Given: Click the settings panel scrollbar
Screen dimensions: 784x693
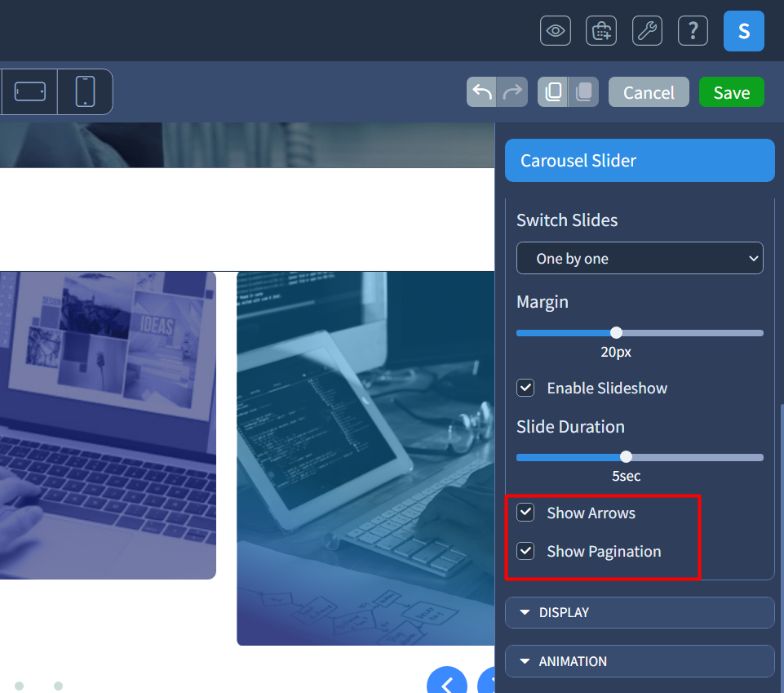Looking at the screenshot, I should tap(782, 548).
